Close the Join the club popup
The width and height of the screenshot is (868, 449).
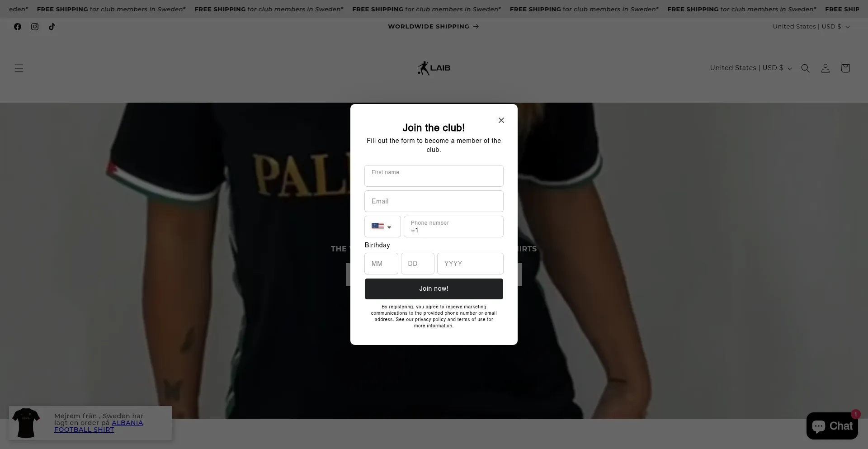coord(501,120)
